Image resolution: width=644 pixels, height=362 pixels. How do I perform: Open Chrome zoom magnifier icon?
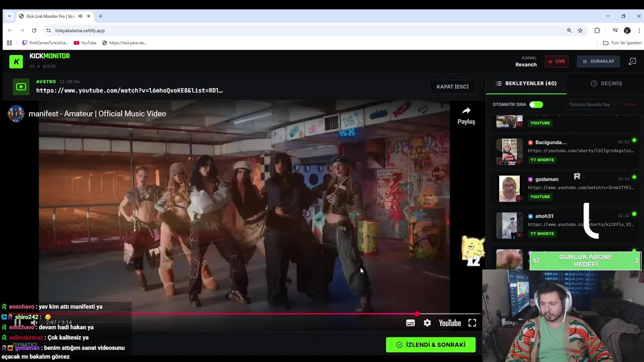569,30
